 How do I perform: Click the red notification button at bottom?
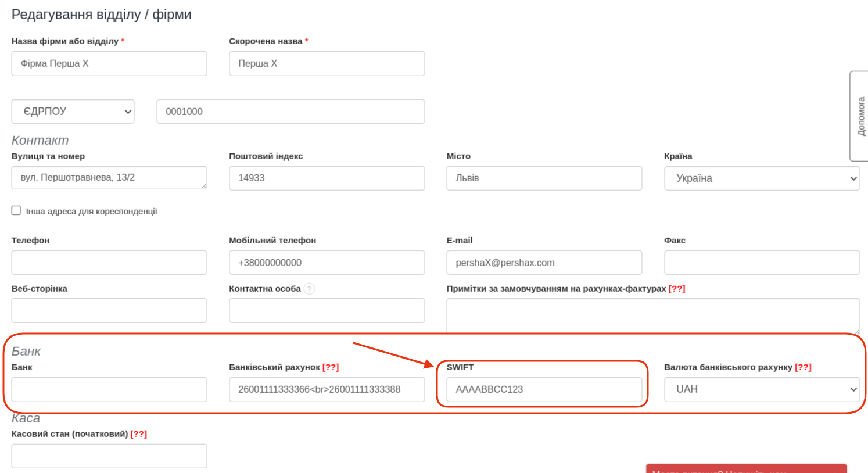pyautogui.click(x=746, y=469)
